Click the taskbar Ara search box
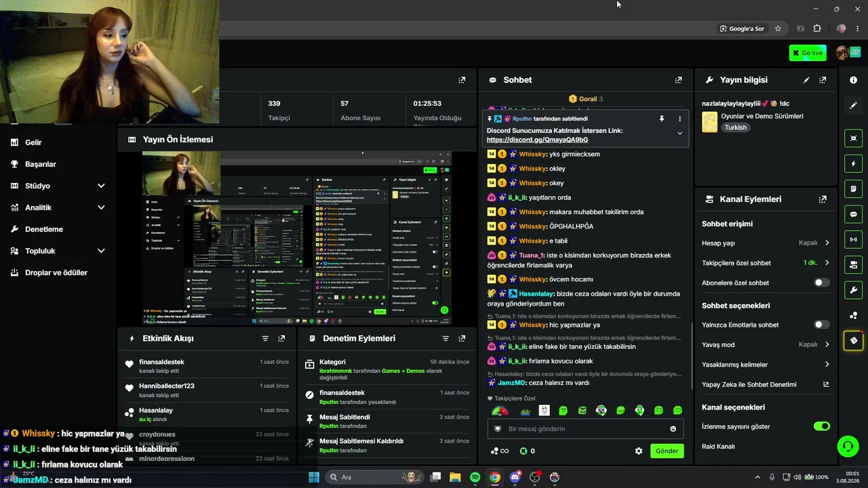The image size is (868, 488). (x=374, y=477)
